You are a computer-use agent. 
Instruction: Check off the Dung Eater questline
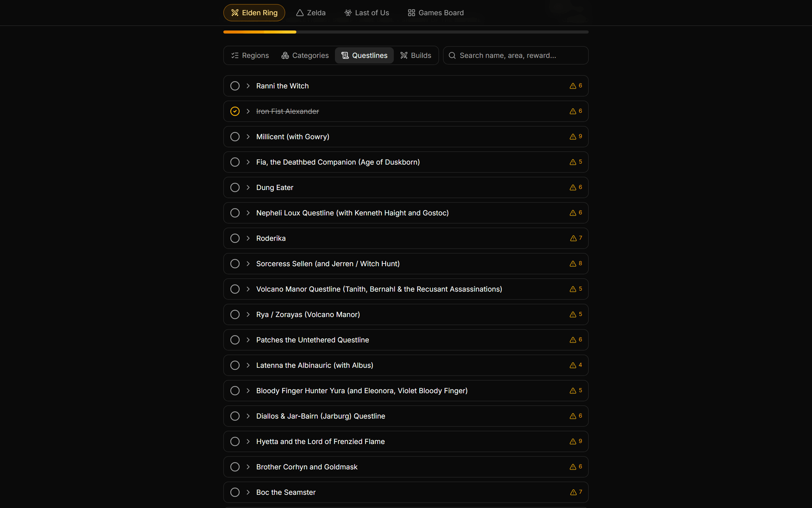235,188
